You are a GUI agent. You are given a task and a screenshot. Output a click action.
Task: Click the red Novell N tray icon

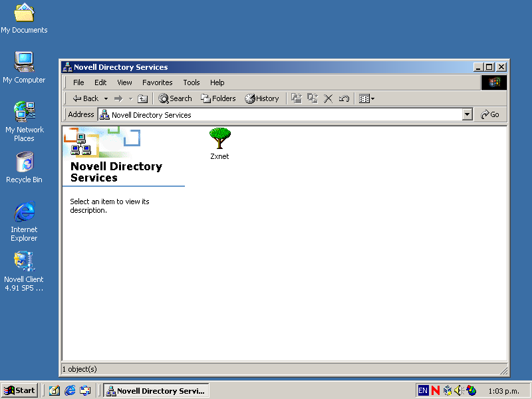[436, 390]
